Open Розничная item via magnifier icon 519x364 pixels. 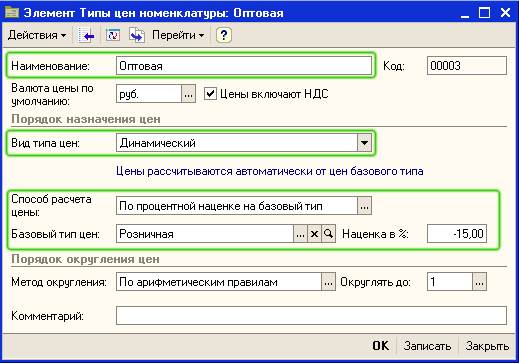pyautogui.click(x=329, y=234)
